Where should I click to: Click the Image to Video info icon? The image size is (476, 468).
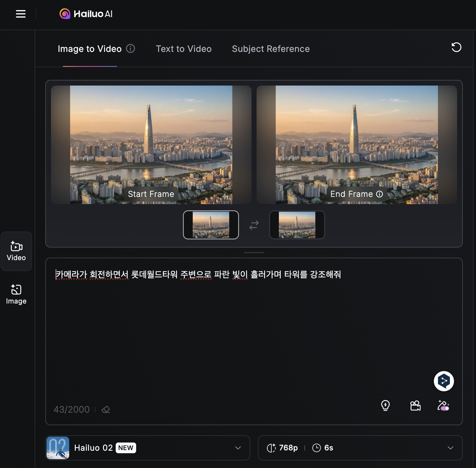click(130, 48)
